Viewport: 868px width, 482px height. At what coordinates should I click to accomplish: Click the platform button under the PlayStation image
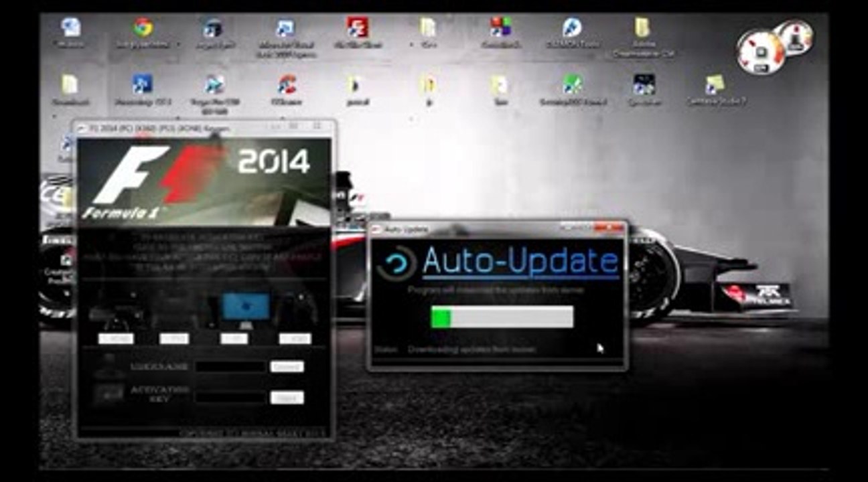tap(174, 339)
